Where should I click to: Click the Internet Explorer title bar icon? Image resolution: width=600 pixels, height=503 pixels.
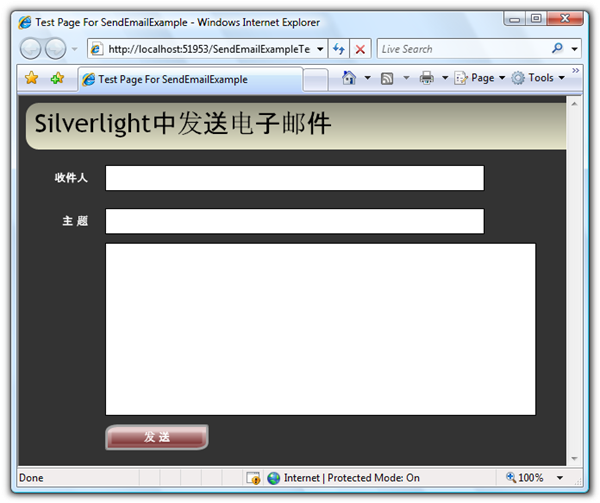coord(25,23)
